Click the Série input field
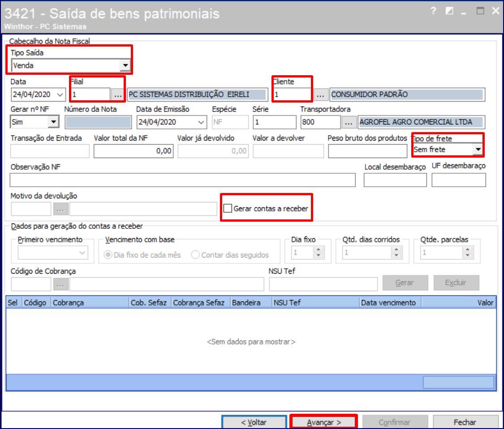The height and width of the screenshot is (429, 504). pyautogui.click(x=274, y=122)
